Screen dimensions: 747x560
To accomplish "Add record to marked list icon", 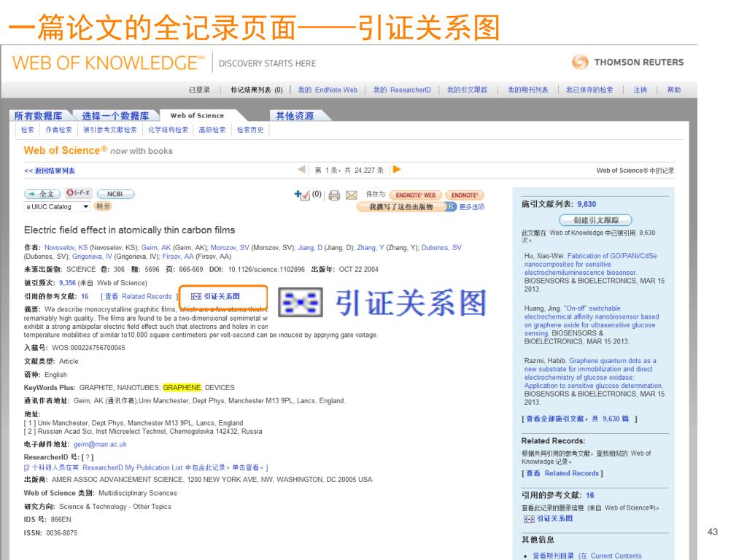I will point(301,195).
